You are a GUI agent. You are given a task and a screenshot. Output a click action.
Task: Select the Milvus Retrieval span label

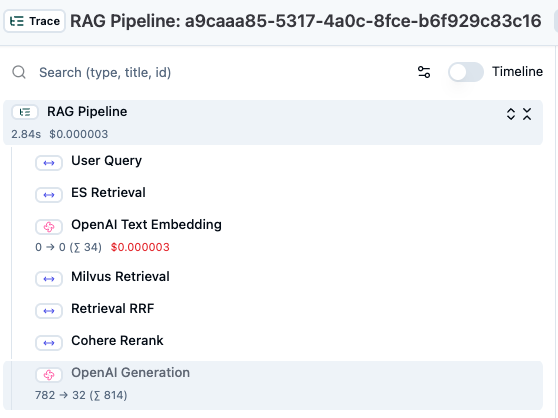tap(120, 276)
